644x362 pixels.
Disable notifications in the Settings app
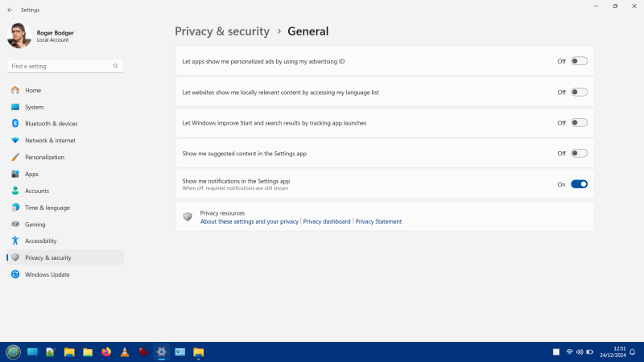point(579,184)
